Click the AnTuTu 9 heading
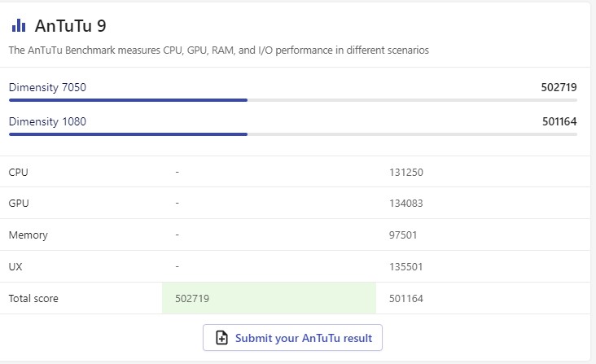Screen dimensions: 596x364 click(x=70, y=25)
